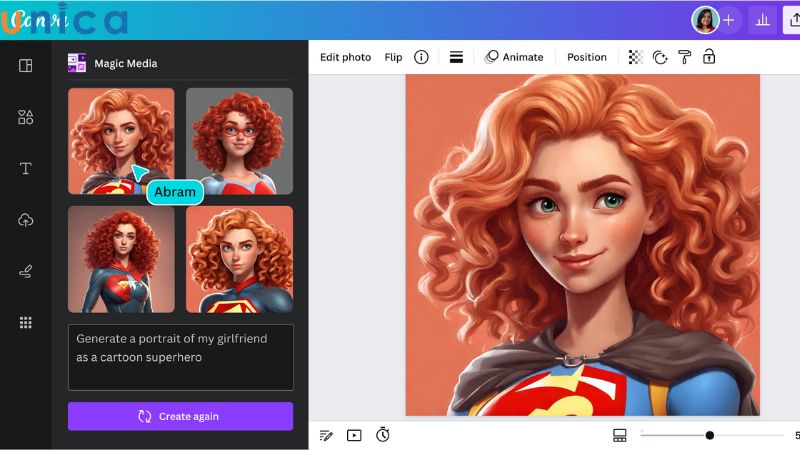
Task: Click the prompt text input box
Action: (x=181, y=357)
